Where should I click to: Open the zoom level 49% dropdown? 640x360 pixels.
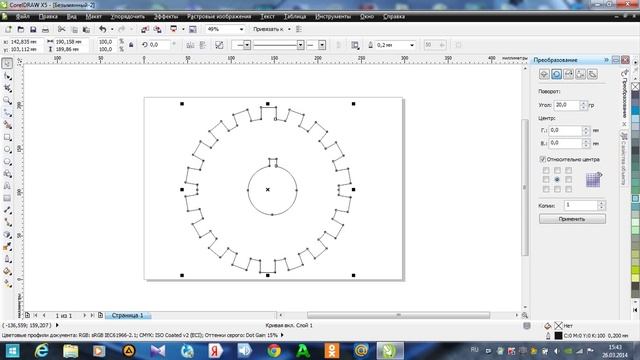tap(241, 29)
